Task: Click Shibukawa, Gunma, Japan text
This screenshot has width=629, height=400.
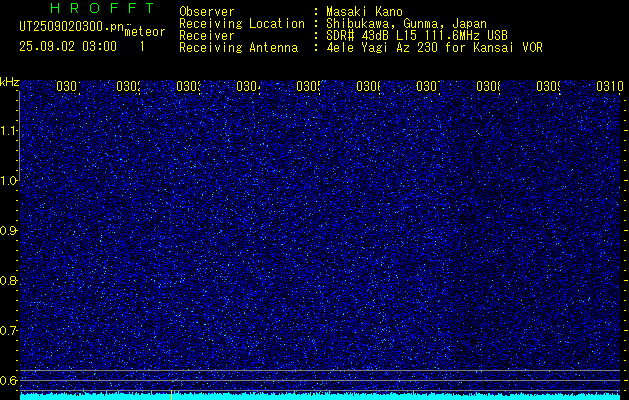Action: pyautogui.click(x=406, y=24)
